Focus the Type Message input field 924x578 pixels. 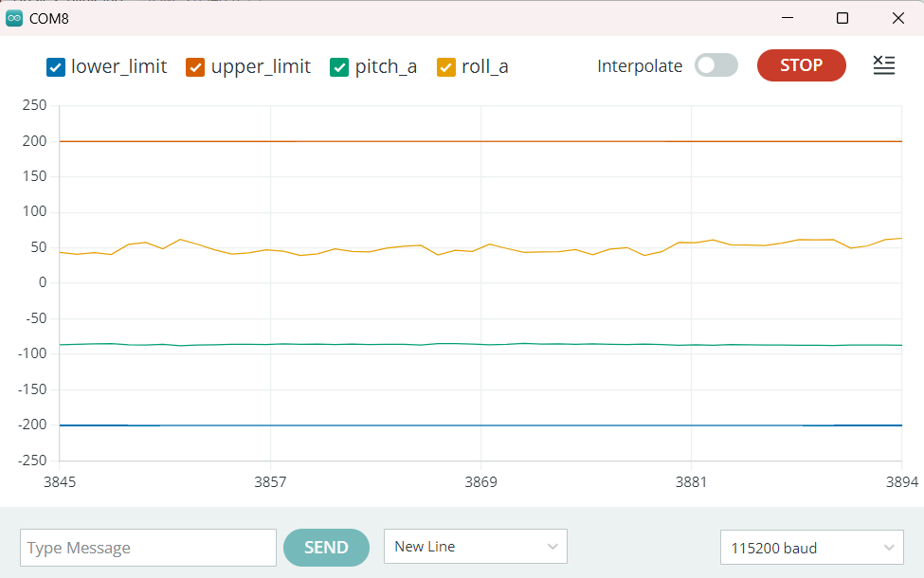pos(148,548)
